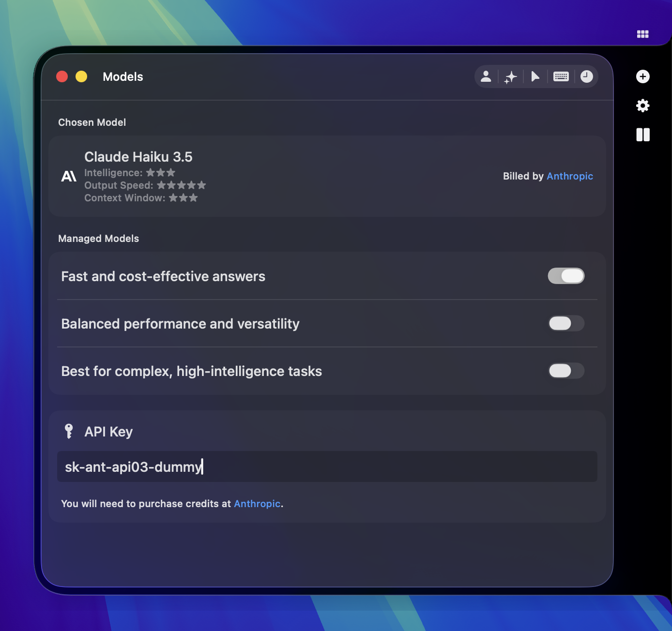Select the Fast and cost-effective answers label

pyautogui.click(x=163, y=276)
